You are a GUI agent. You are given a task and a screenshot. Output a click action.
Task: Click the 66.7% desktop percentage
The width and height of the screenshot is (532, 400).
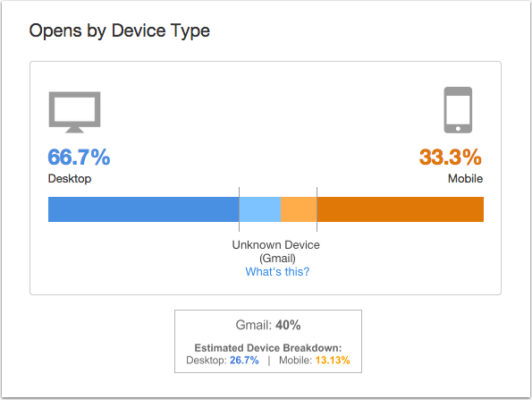pos(79,157)
